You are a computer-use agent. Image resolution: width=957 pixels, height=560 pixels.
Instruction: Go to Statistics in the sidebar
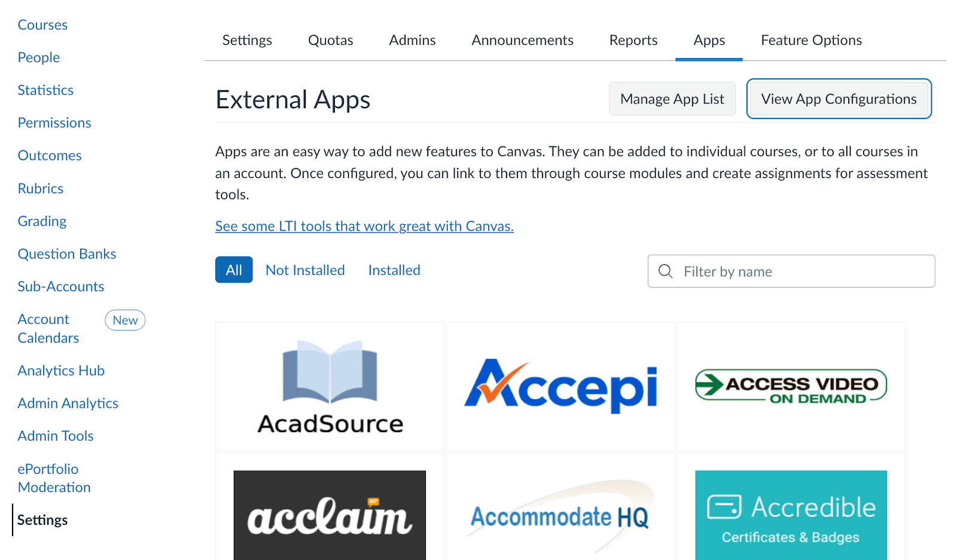coord(45,90)
